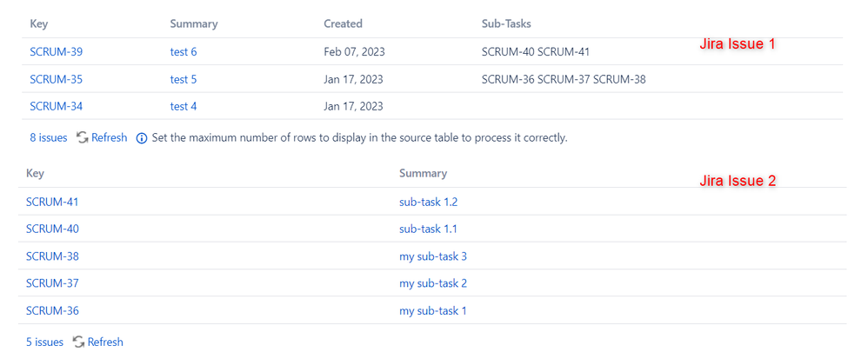
Task: Open the 'test 6' summary link
Action: [x=184, y=52]
